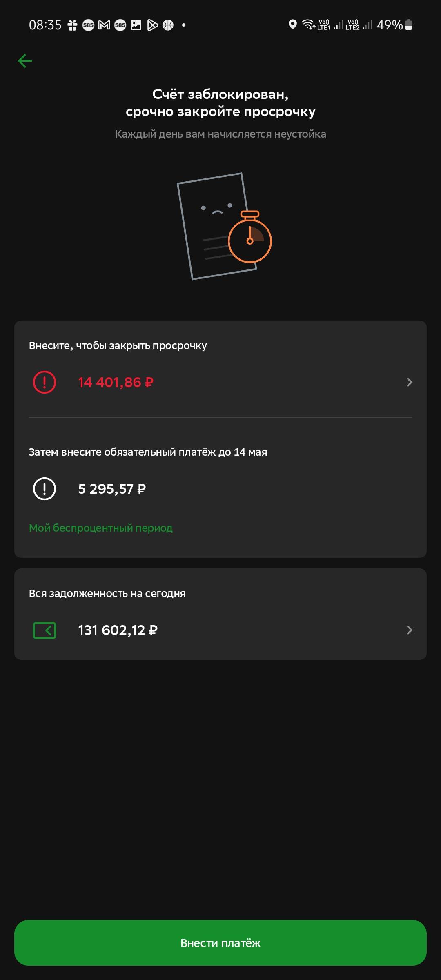Screen dimensions: 441x980
Task: Tap the red exclamation warning icon
Action: 45,382
